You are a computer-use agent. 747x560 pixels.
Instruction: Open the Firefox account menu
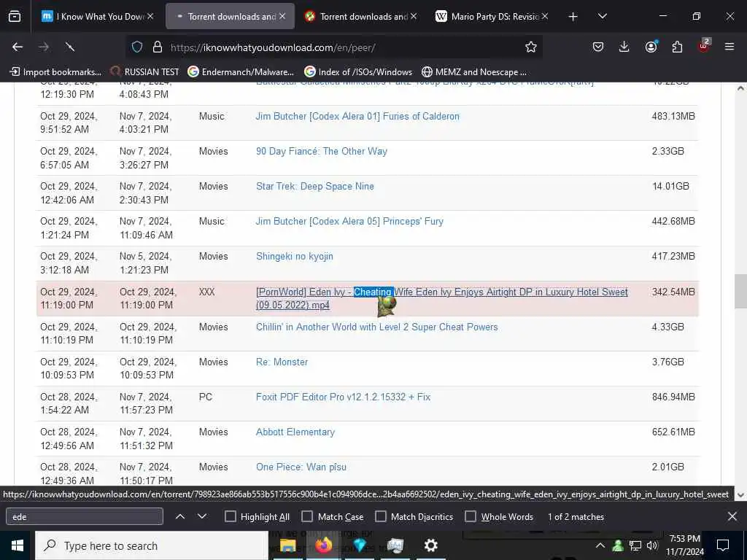(651, 47)
